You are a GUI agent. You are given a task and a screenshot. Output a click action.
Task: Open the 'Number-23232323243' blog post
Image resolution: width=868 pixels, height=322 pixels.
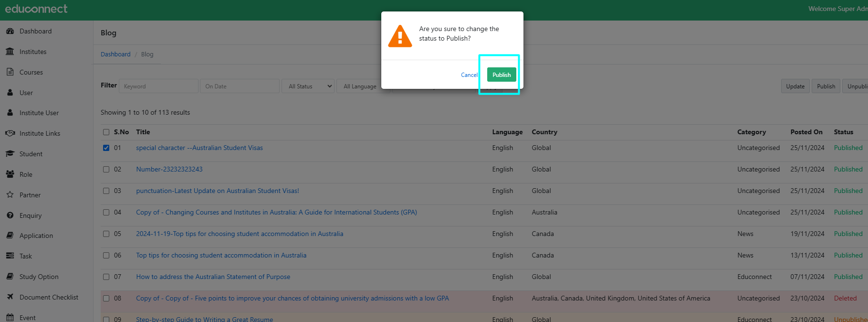click(169, 169)
